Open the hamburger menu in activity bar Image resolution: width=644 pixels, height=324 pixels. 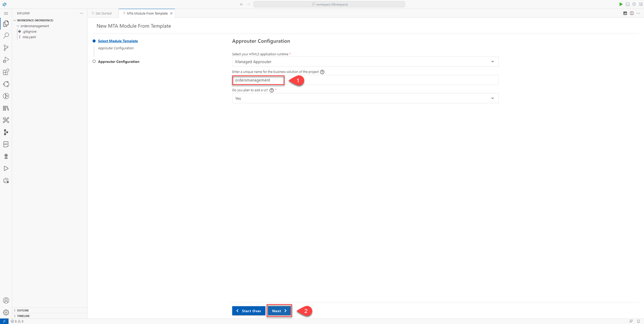(x=6, y=13)
